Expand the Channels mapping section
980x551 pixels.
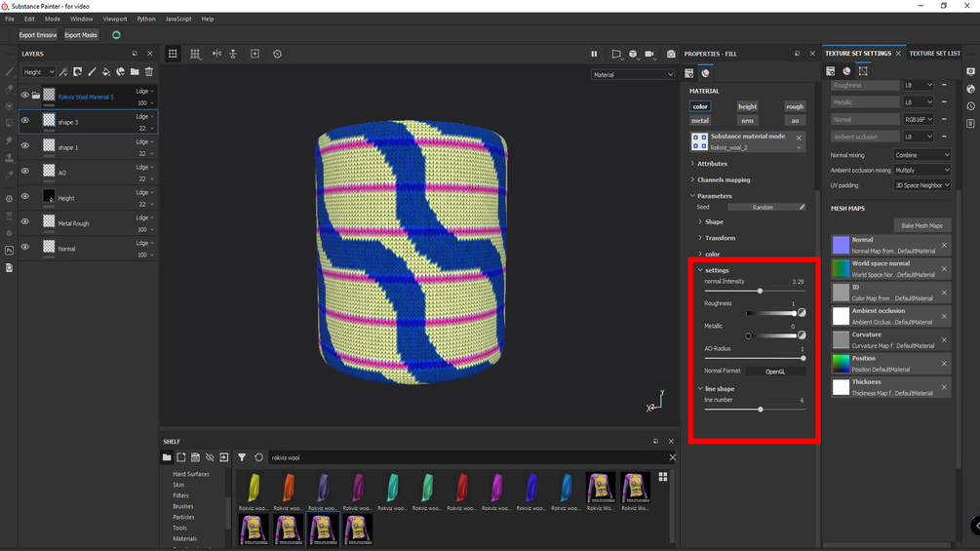(x=724, y=179)
